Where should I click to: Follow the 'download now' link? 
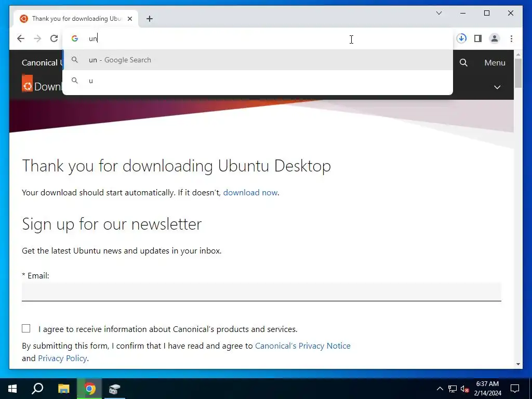[250, 192]
